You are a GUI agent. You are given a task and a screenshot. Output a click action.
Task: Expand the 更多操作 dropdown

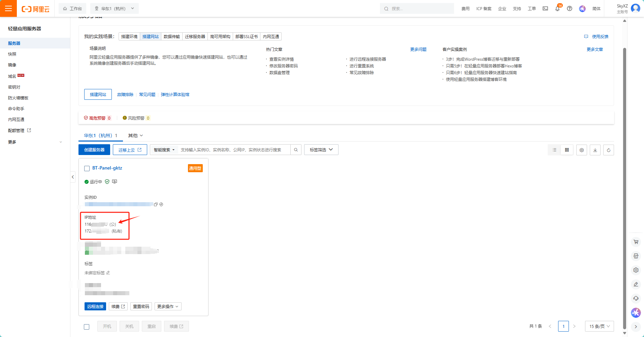click(168, 306)
